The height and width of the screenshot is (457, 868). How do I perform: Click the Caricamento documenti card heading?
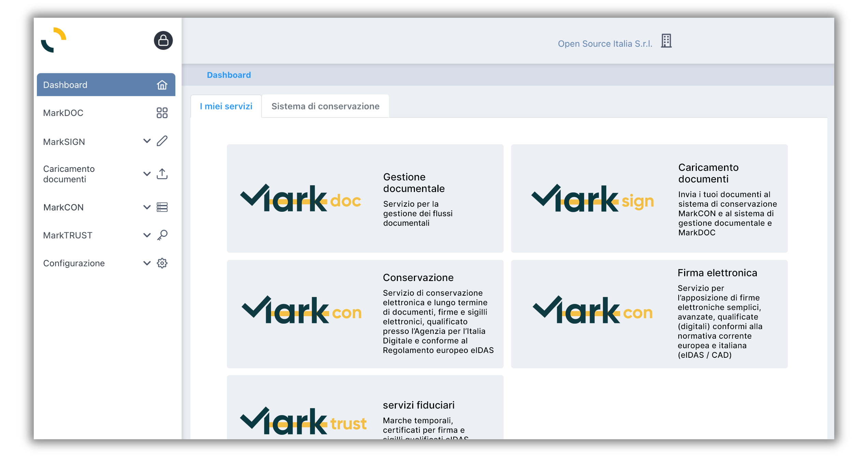click(x=708, y=173)
